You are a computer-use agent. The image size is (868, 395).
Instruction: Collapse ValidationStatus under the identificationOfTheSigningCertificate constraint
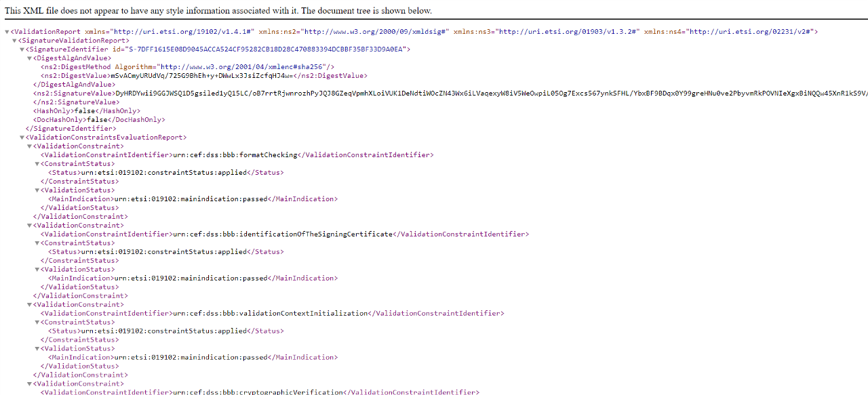coord(37,270)
